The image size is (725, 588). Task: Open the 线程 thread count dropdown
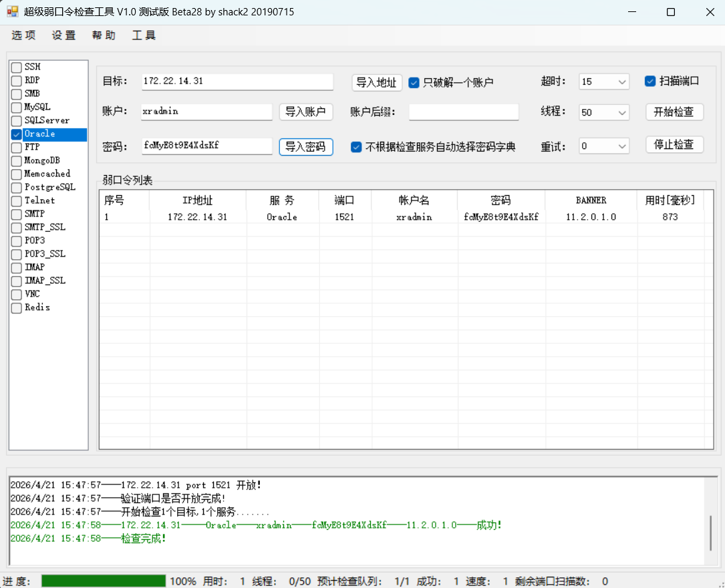coord(604,112)
